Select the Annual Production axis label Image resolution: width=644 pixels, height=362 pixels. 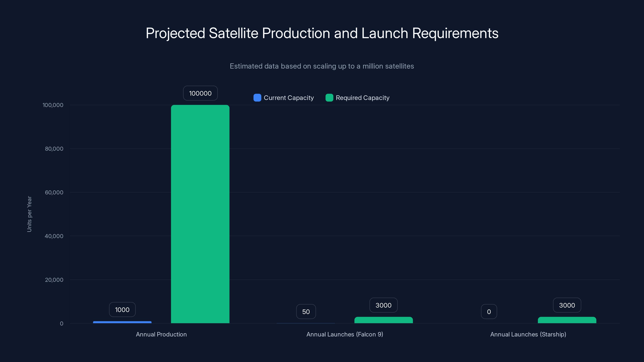coord(161,334)
